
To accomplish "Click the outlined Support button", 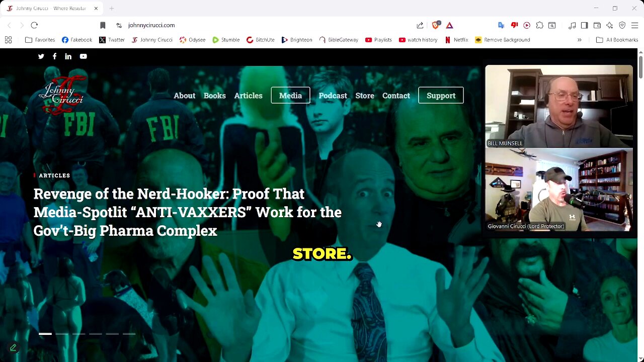I will point(441,96).
